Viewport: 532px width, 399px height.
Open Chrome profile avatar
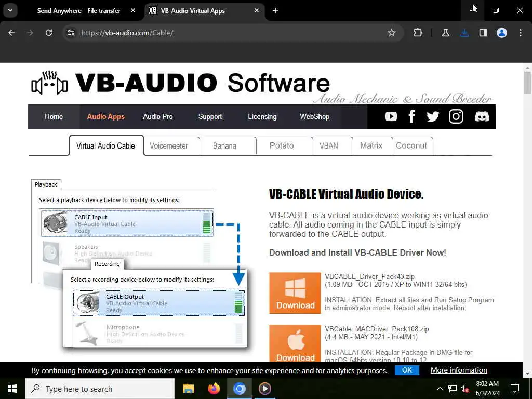(x=502, y=33)
